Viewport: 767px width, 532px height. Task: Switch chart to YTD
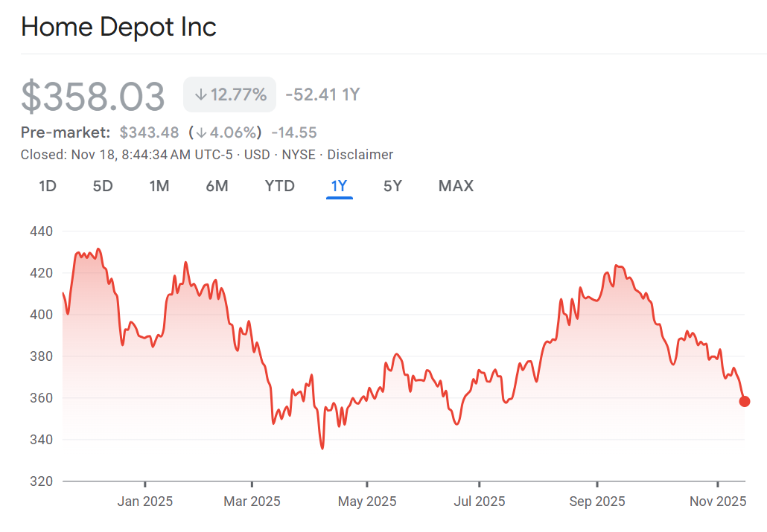point(280,186)
